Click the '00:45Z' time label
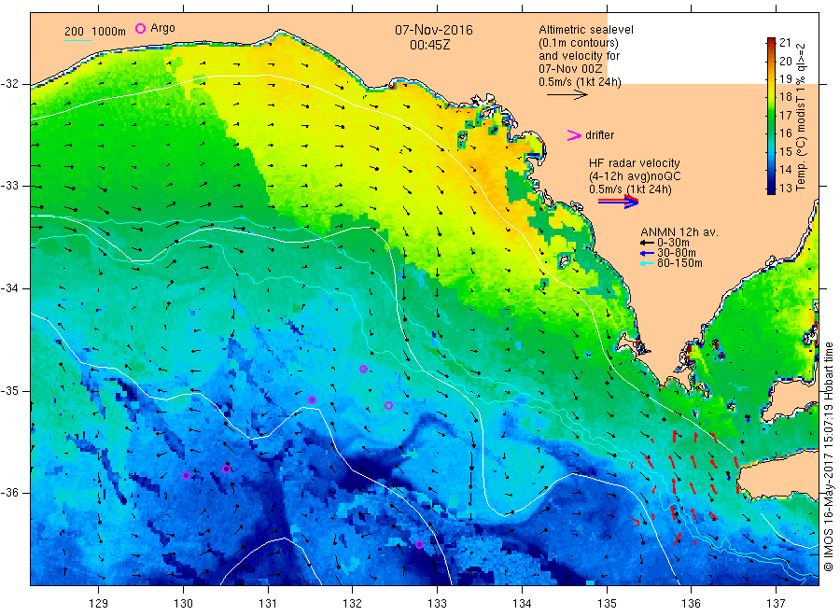The height and width of the screenshot is (616, 840). tap(429, 45)
